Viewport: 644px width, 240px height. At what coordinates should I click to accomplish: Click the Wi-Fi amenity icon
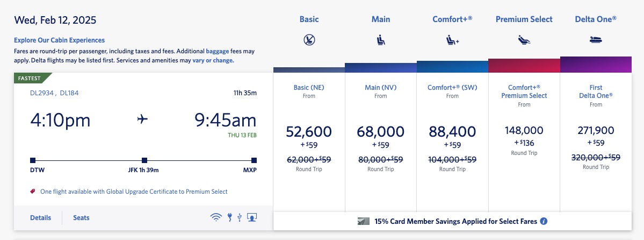[x=216, y=218]
